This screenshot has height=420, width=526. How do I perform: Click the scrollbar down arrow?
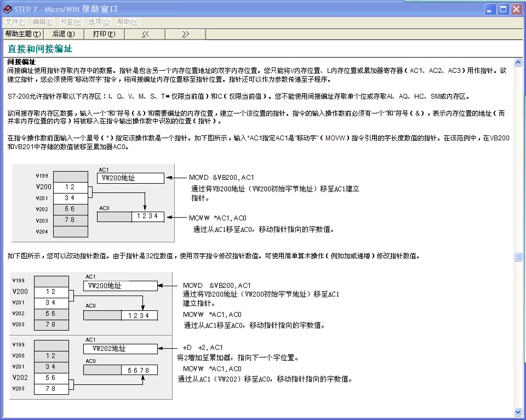(518, 412)
